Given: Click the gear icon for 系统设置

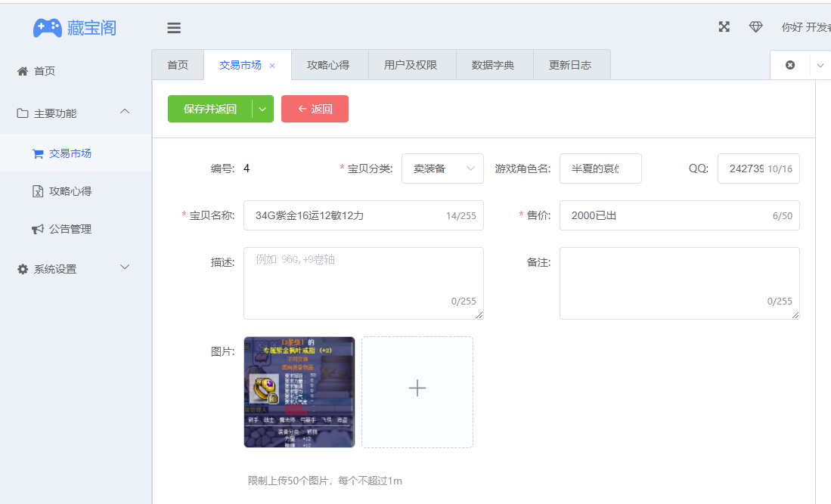Looking at the screenshot, I should click(x=22, y=269).
